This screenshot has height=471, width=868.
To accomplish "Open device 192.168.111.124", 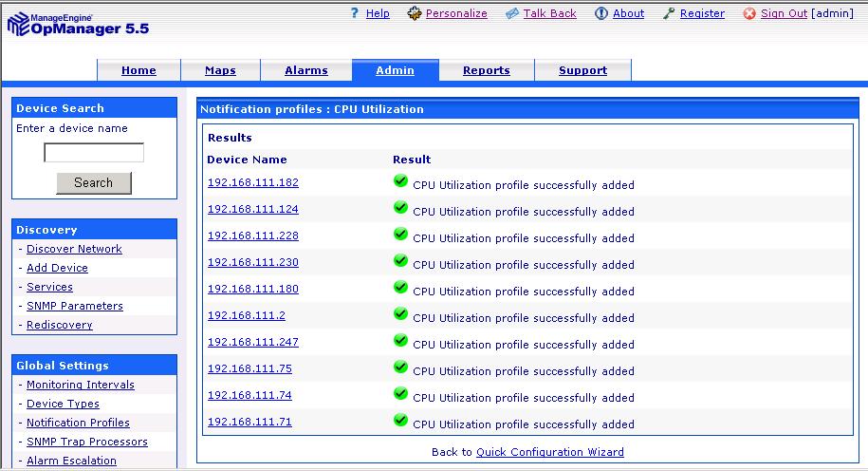I will point(253,209).
